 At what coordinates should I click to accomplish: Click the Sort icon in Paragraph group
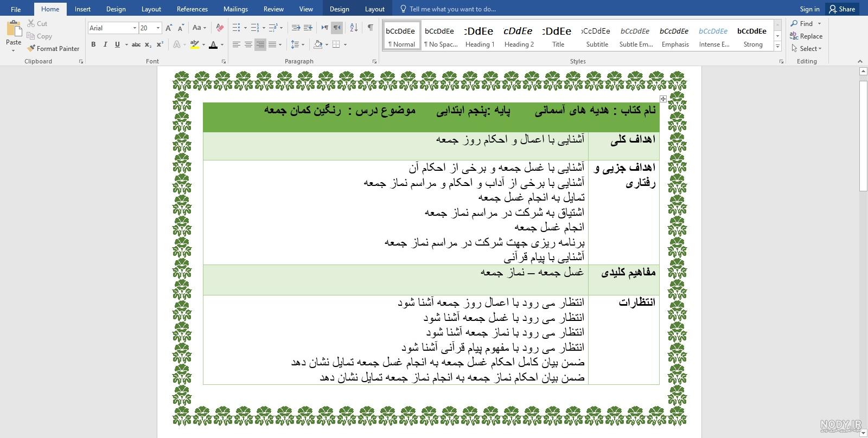354,28
